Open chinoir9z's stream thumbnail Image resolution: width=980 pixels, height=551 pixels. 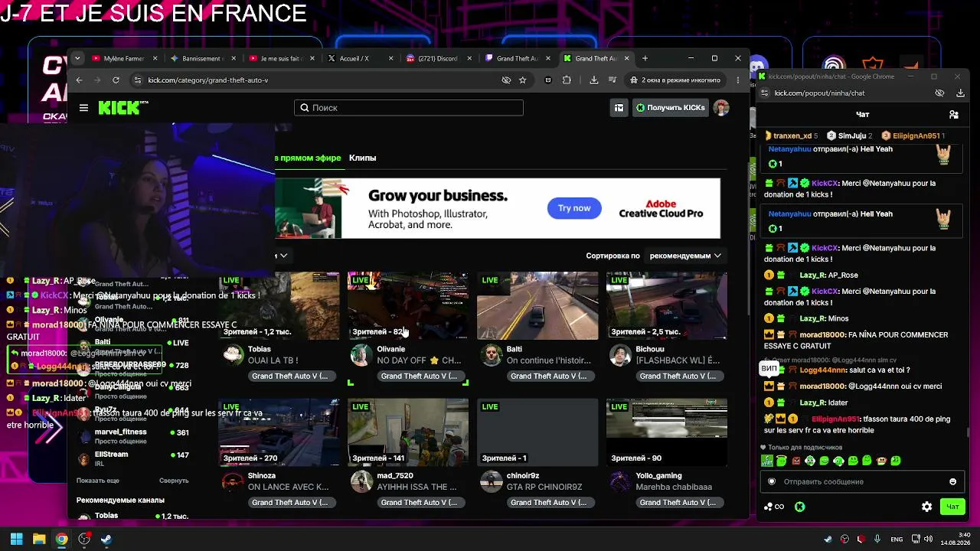click(x=537, y=432)
